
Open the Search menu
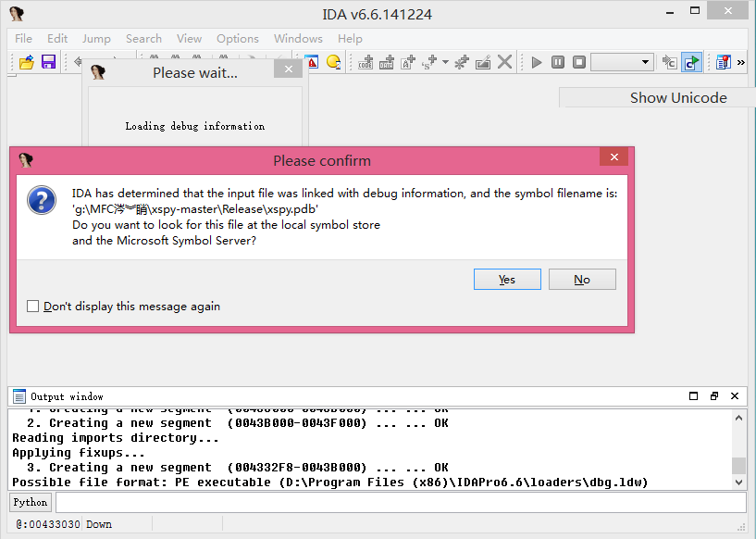point(143,39)
